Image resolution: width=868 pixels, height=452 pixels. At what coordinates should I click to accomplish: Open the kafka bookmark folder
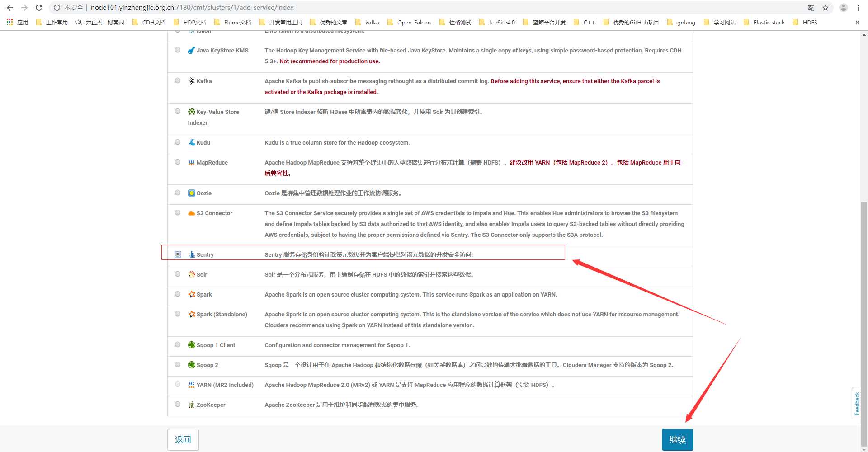point(367,22)
